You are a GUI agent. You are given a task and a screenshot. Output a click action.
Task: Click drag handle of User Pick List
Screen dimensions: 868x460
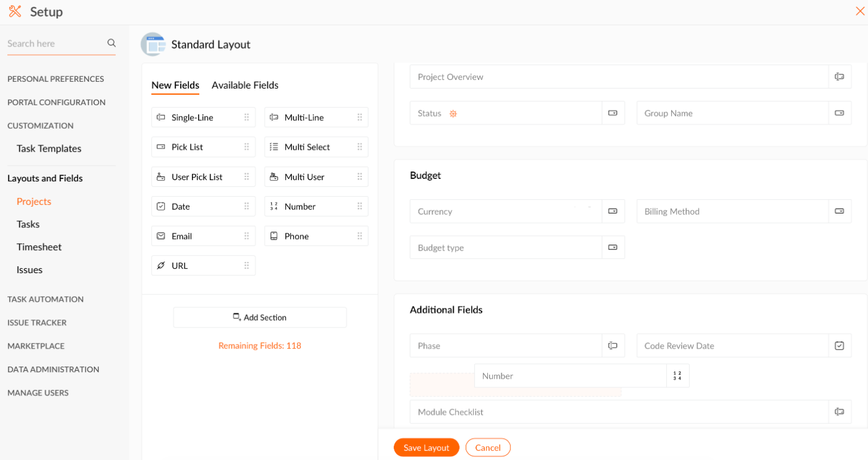[246, 176]
